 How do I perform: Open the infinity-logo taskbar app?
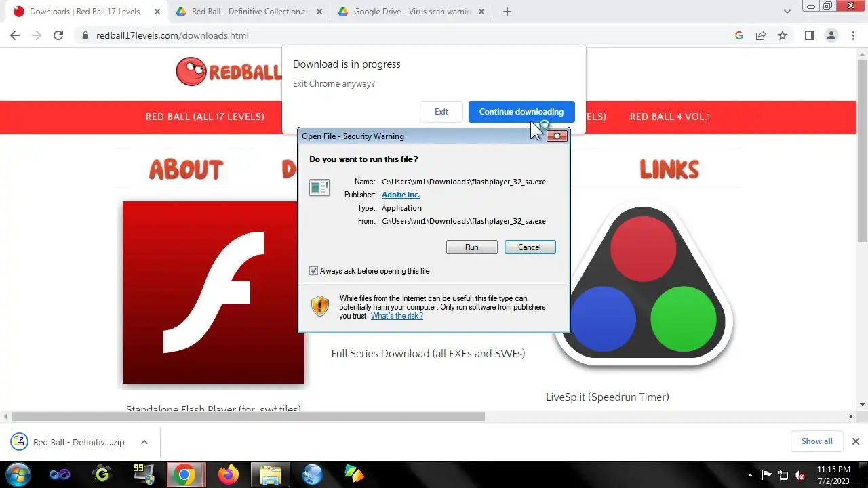click(60, 474)
